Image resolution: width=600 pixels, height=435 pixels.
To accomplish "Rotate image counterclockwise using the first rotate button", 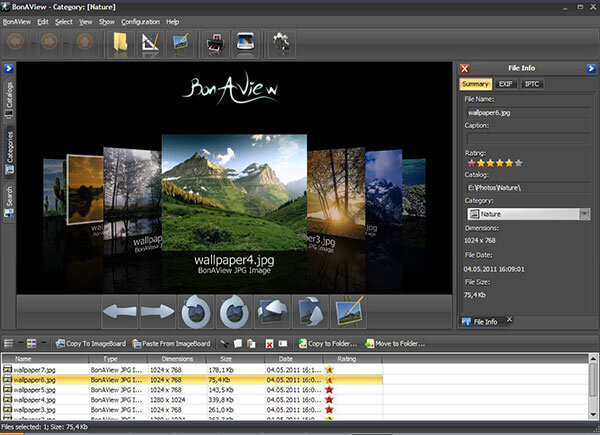I will pos(194,312).
